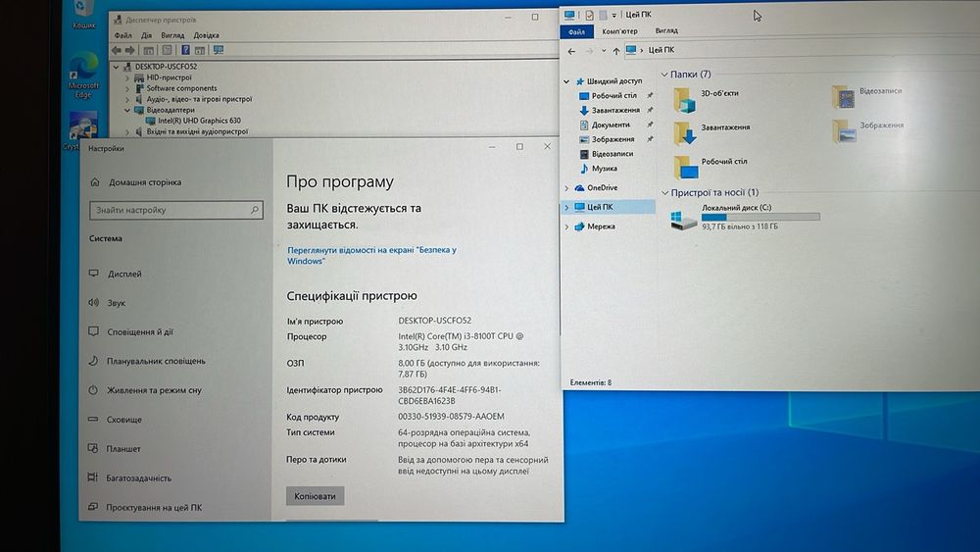Click the Forward arrow in Device Manager toolbar
980x552 pixels.
(x=130, y=50)
